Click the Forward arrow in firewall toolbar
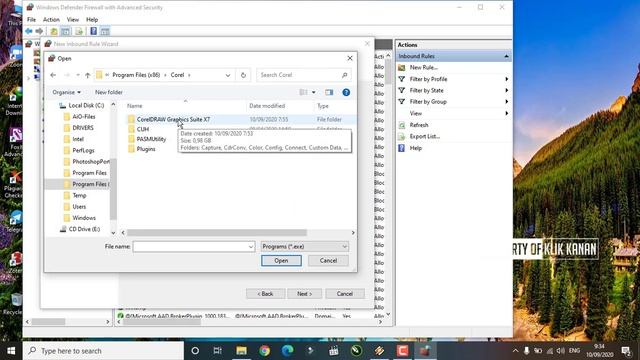The width and height of the screenshot is (640, 360). pos(39,31)
